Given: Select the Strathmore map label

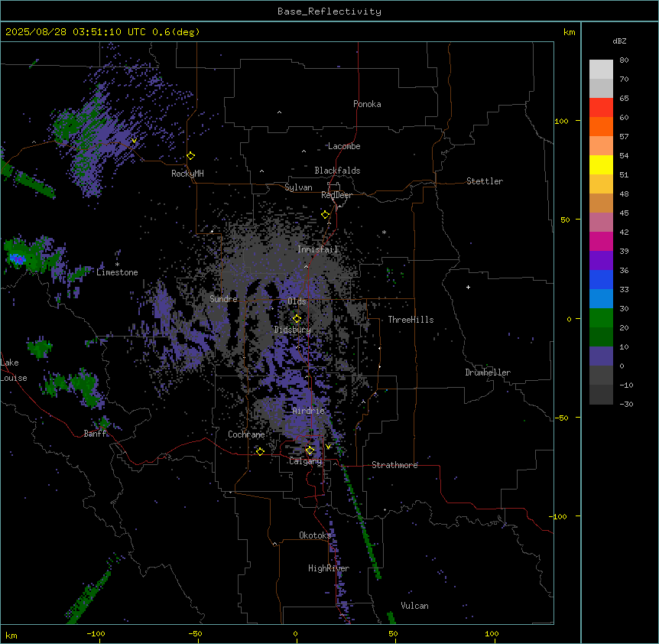Looking at the screenshot, I should pos(394,465).
